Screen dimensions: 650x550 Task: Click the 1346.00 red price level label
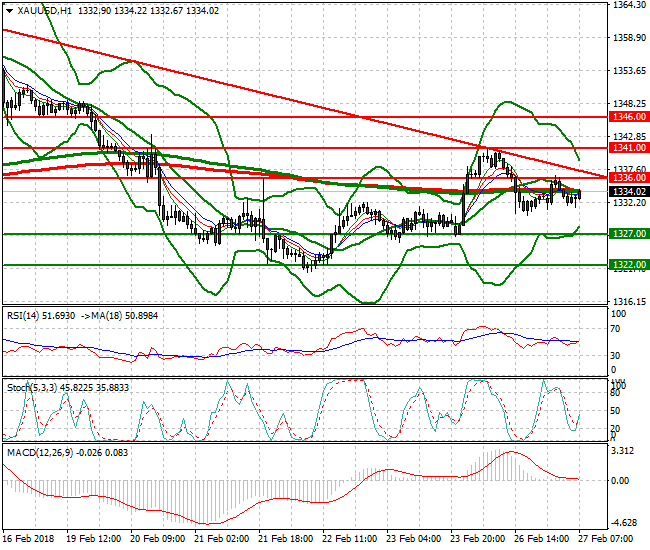(629, 117)
